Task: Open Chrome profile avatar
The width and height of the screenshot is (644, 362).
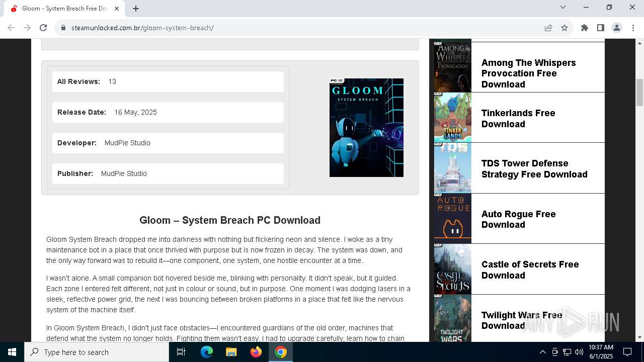Action: tap(617, 28)
